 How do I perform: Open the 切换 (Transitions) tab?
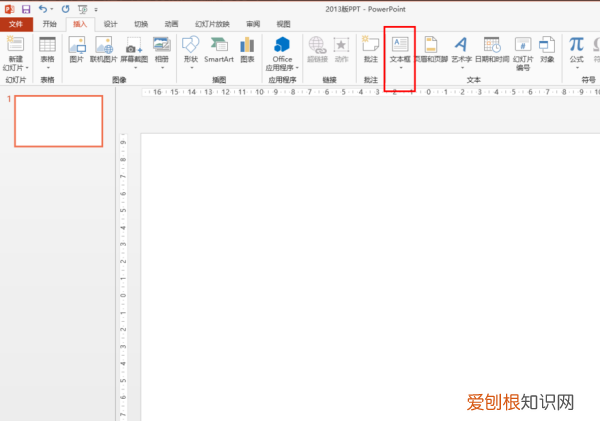(141, 24)
